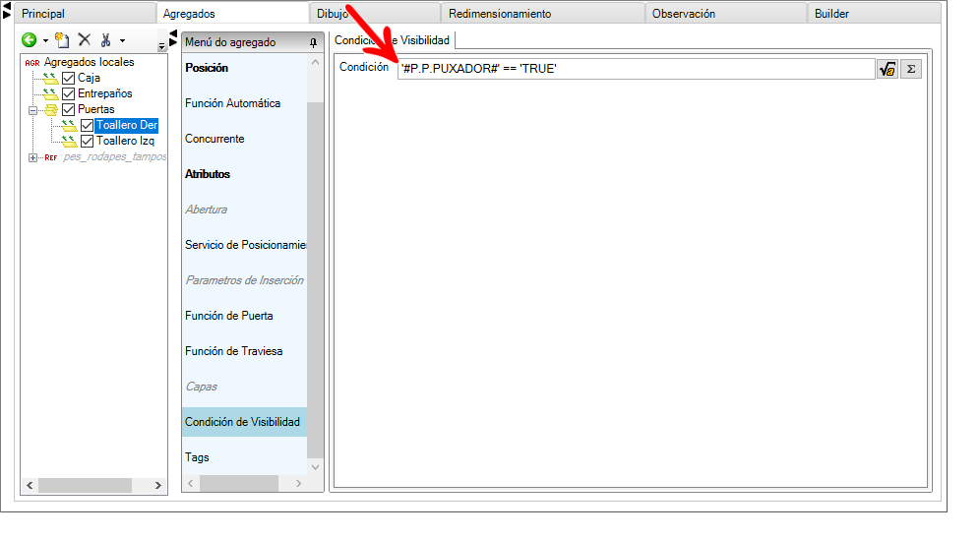
Task: Uncheck the Toallero Izq checkbox
Action: point(87,142)
